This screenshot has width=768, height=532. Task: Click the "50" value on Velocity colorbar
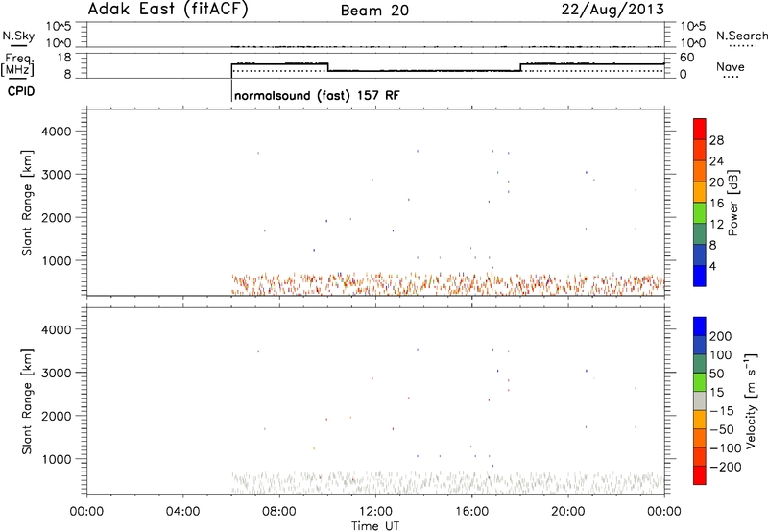pos(716,374)
